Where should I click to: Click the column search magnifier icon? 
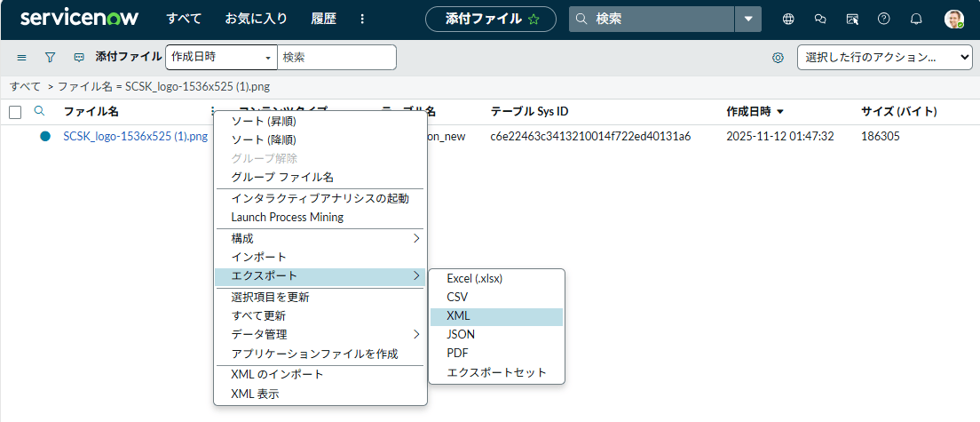tap(39, 112)
